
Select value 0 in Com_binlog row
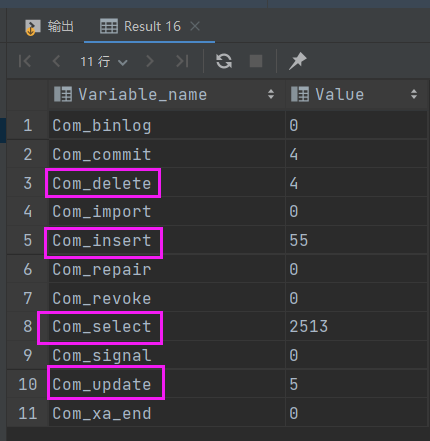tap(356, 125)
